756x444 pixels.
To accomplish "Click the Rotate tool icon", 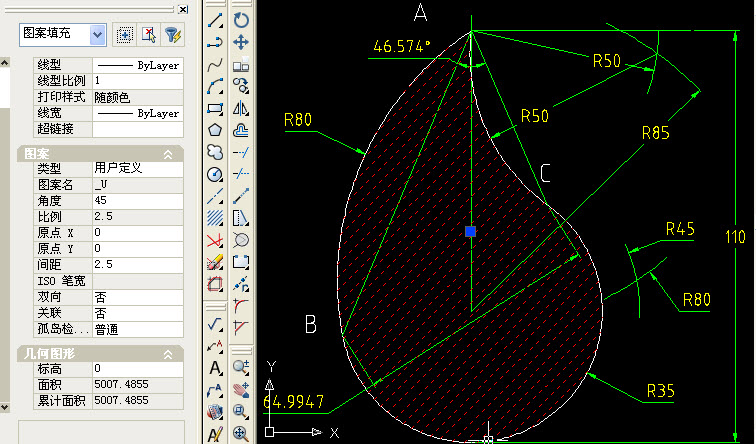I will pos(241,20).
